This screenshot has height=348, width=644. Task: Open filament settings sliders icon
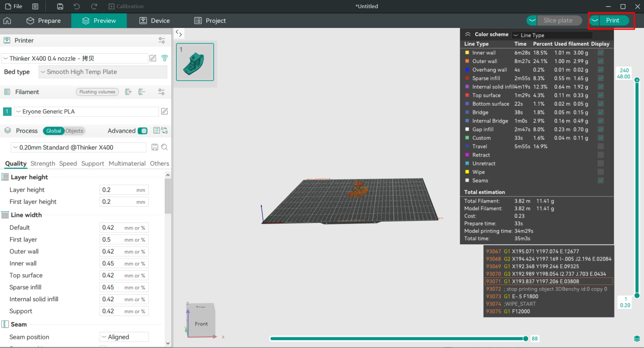tap(162, 92)
